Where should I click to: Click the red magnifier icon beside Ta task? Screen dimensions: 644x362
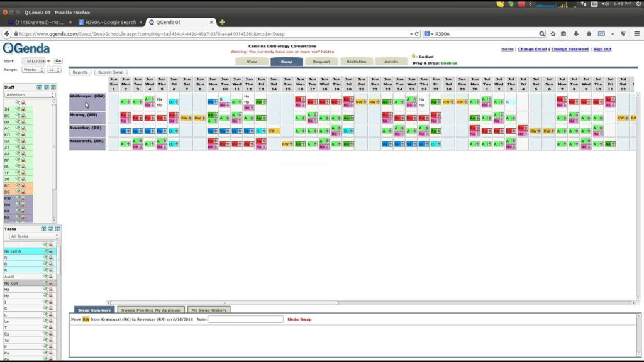pos(51,340)
